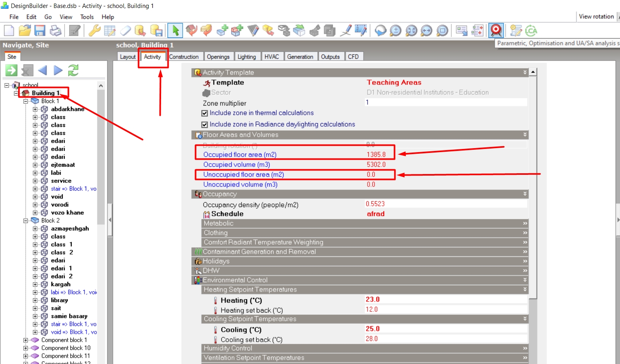The width and height of the screenshot is (620, 364).
Task: Click the Print icon in the toolbar
Action: [x=55, y=30]
